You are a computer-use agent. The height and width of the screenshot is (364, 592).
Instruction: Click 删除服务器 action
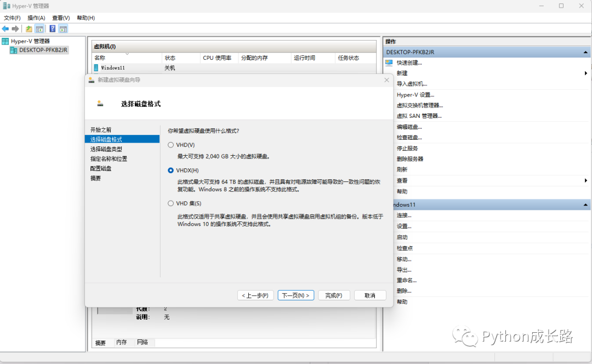click(409, 159)
